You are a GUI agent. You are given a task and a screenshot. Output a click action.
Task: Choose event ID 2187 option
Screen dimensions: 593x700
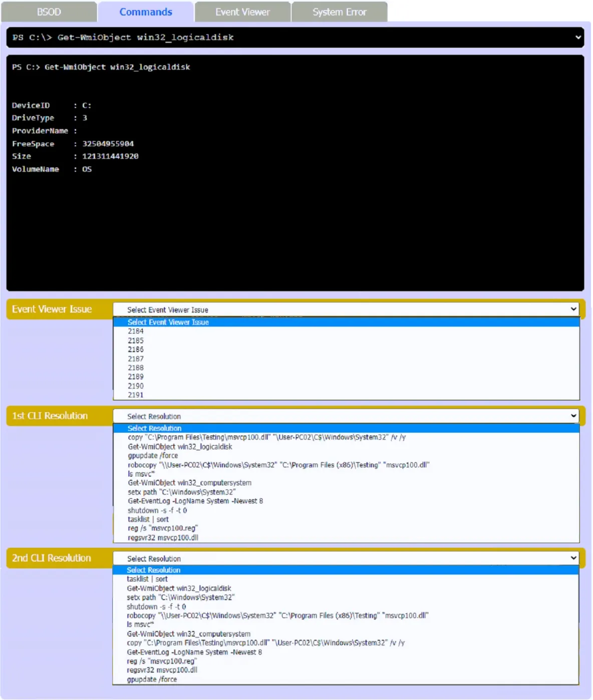(346, 359)
